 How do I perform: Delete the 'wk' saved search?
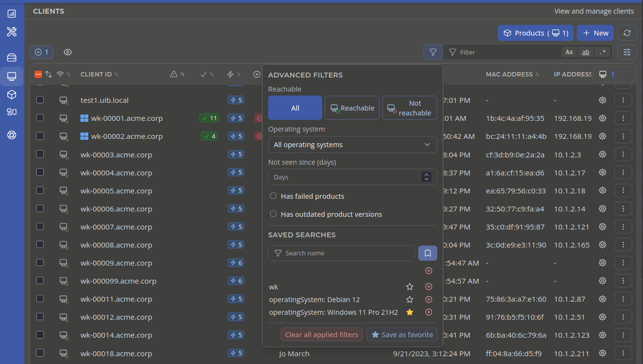pyautogui.click(x=429, y=287)
